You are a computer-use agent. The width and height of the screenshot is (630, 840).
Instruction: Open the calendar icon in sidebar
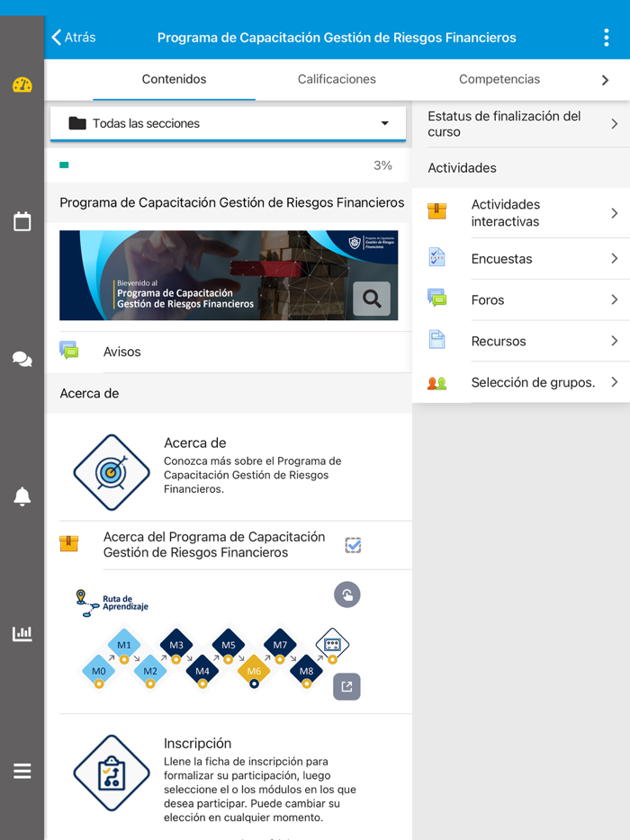(x=22, y=221)
